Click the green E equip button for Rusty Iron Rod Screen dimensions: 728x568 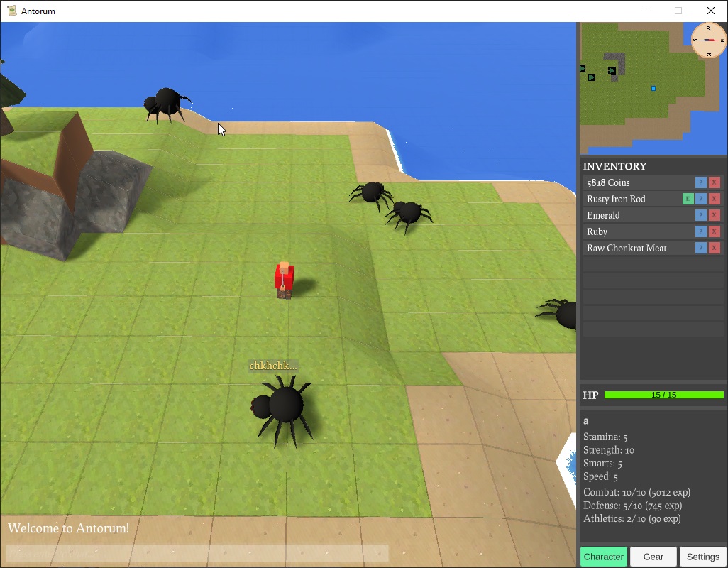click(688, 199)
